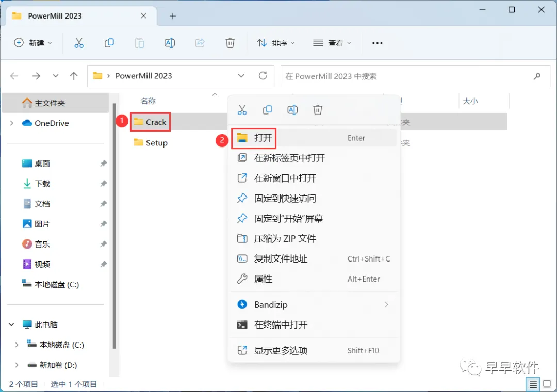Click the Cut icon in the top toolbar
Image resolution: width=557 pixels, height=392 pixels.
[x=79, y=43]
